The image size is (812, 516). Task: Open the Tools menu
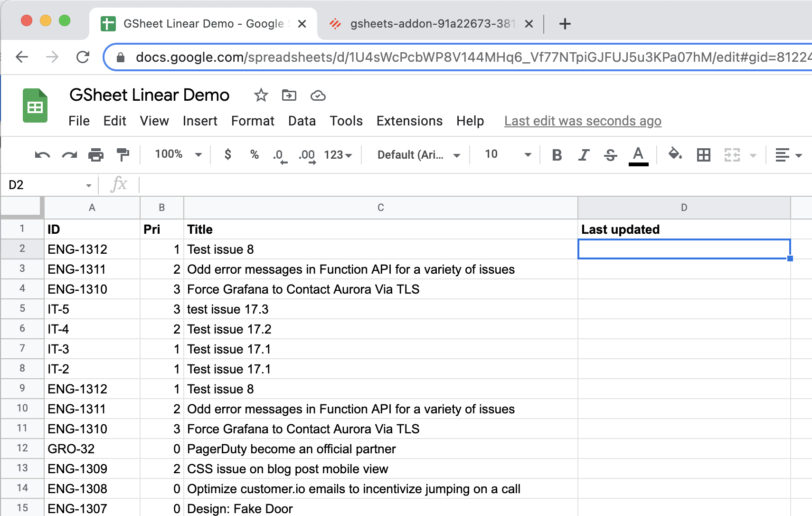pyautogui.click(x=346, y=121)
